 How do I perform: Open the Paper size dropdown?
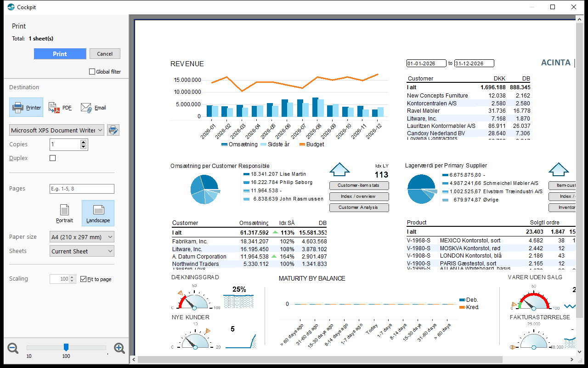pyautogui.click(x=82, y=237)
